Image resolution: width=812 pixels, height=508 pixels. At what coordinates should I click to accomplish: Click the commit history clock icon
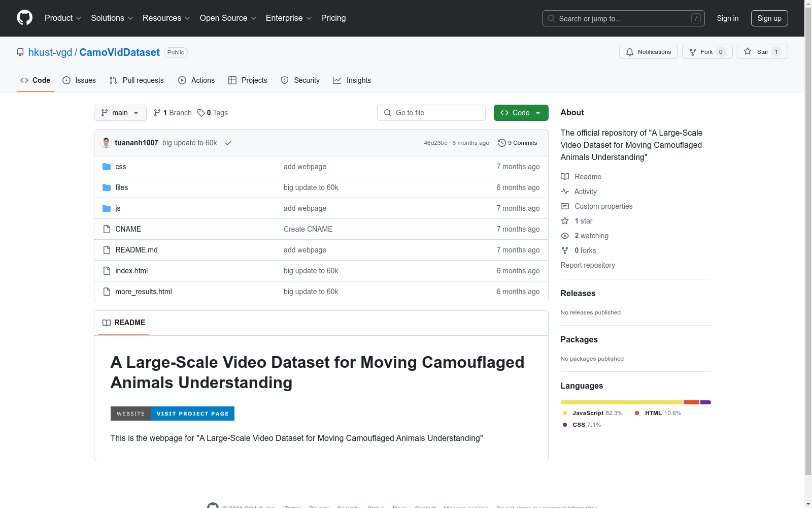502,143
